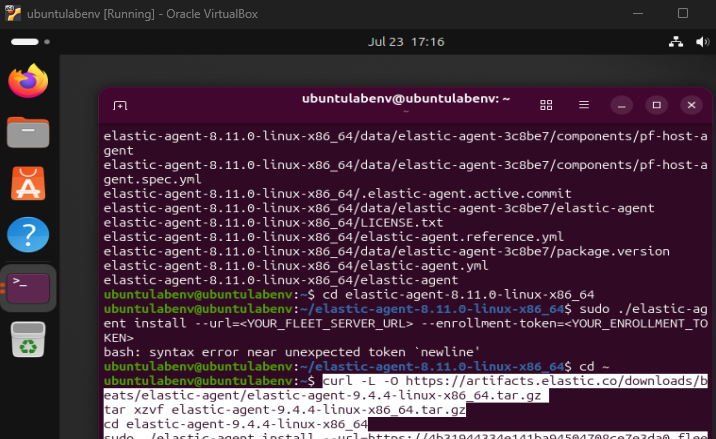Click the highlighted 'cd elastic-agent-9.4.4-linux-x86_64' line
Viewport: 716px width, 439px height.
236,424
